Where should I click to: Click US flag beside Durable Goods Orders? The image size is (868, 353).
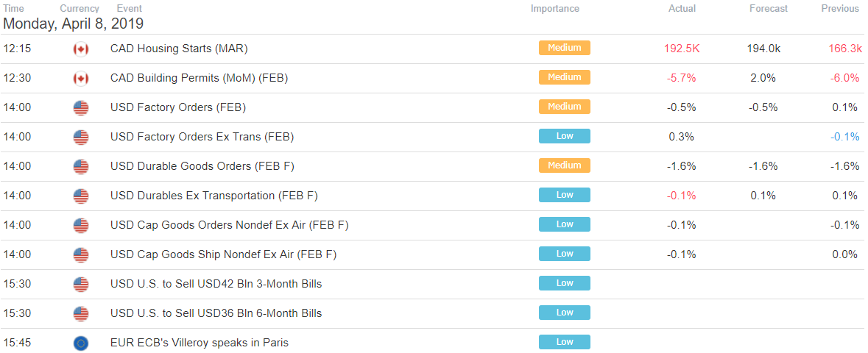[81, 166]
